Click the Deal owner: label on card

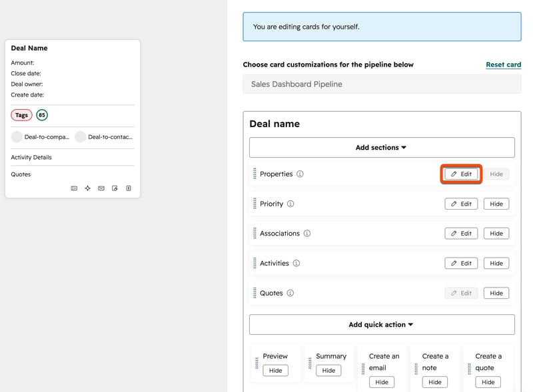click(27, 85)
